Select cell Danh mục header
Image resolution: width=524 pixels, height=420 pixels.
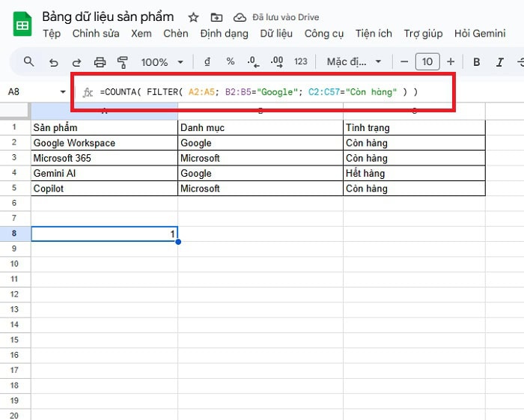tap(261, 127)
